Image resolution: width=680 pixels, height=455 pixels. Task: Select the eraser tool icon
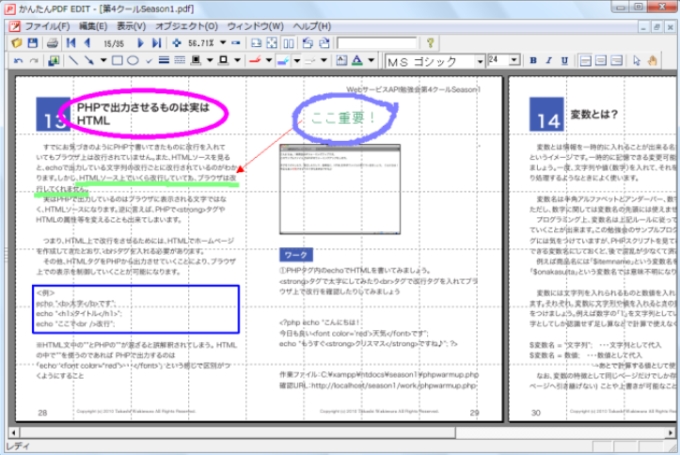pos(310,61)
